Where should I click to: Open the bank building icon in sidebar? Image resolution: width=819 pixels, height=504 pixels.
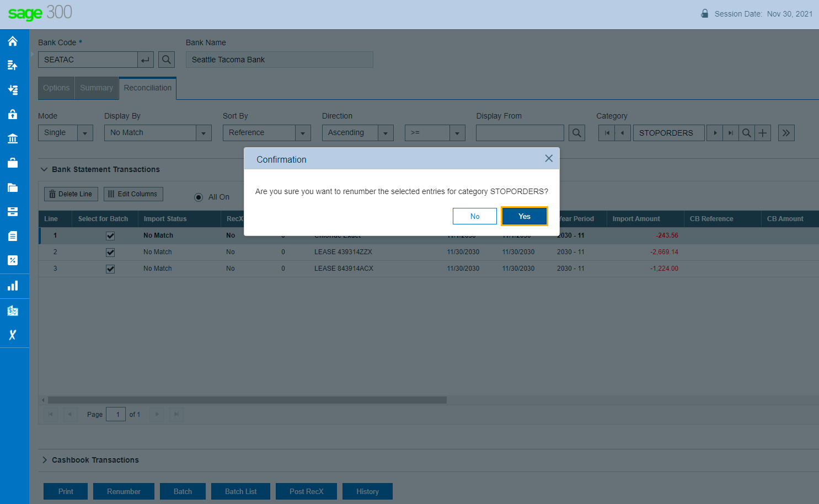click(x=13, y=138)
